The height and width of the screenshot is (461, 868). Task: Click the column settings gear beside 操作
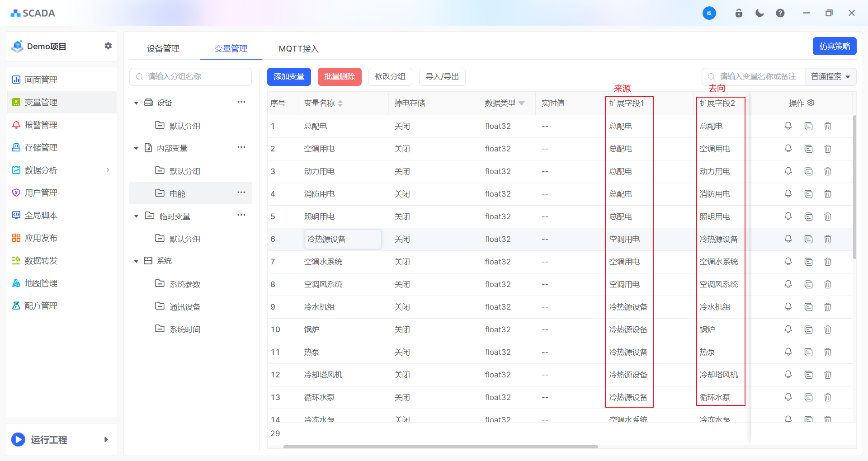click(811, 103)
